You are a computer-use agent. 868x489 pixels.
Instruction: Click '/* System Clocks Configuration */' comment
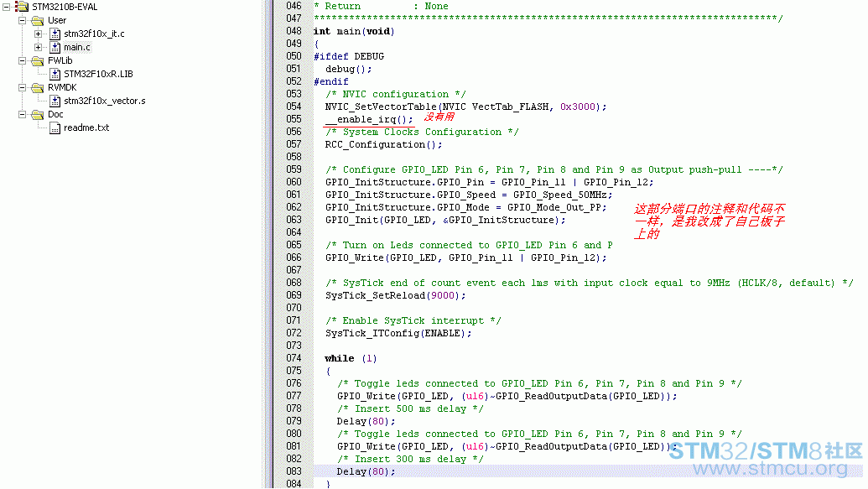(x=422, y=132)
